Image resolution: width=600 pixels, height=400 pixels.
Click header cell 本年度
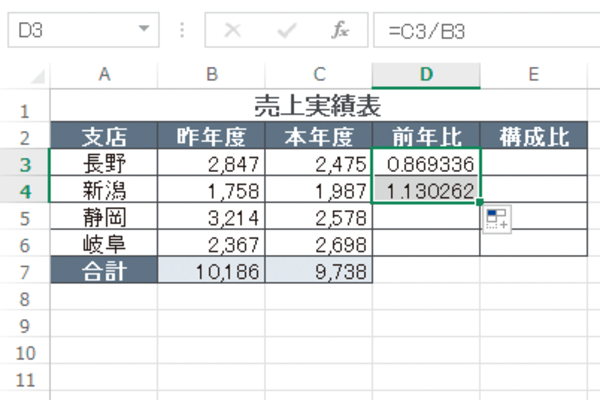click(x=319, y=136)
